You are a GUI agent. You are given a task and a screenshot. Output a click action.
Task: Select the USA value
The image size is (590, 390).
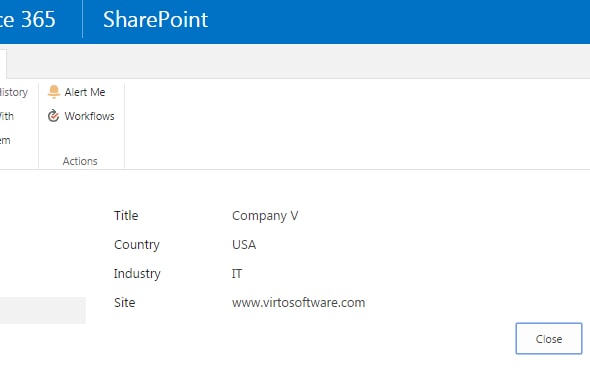pos(244,245)
